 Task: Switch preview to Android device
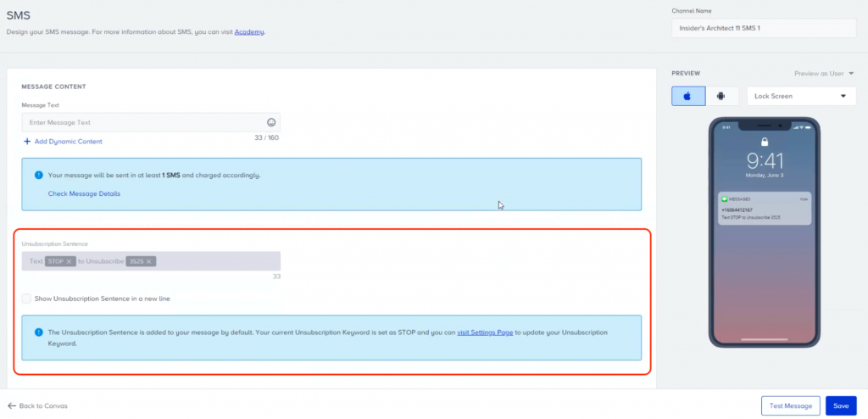[x=721, y=96]
